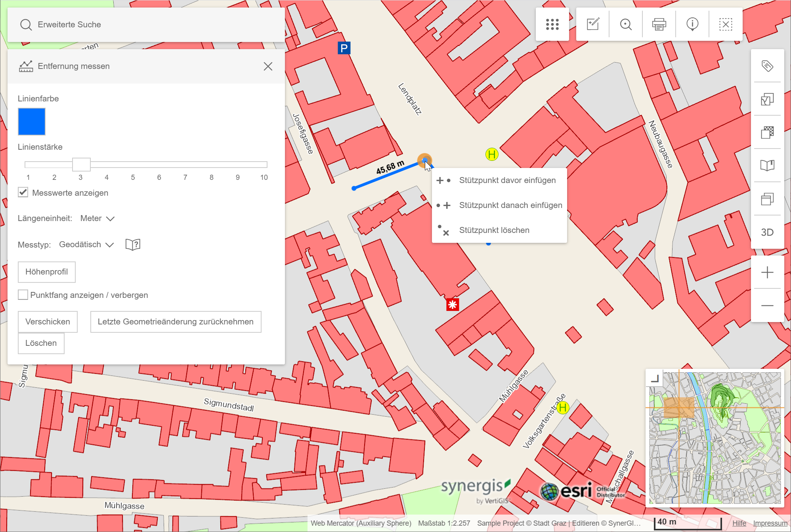791x532 pixels.
Task: Open the bookmarks tag icon in sidebar
Action: 767,66
